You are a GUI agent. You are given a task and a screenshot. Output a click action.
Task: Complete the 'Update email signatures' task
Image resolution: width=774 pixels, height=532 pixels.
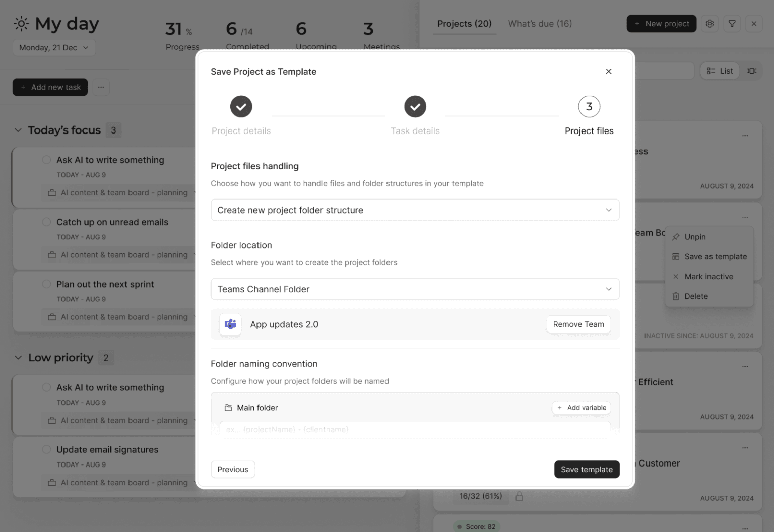point(46,449)
